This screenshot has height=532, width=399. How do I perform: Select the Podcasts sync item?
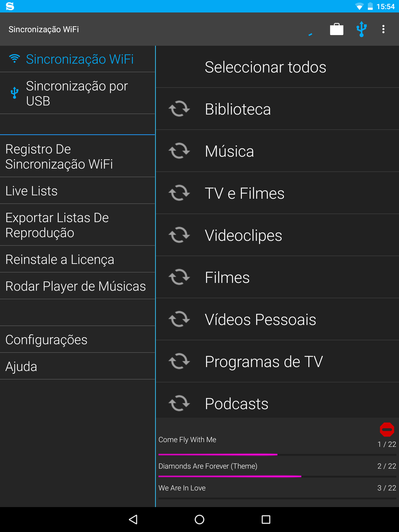(x=277, y=400)
